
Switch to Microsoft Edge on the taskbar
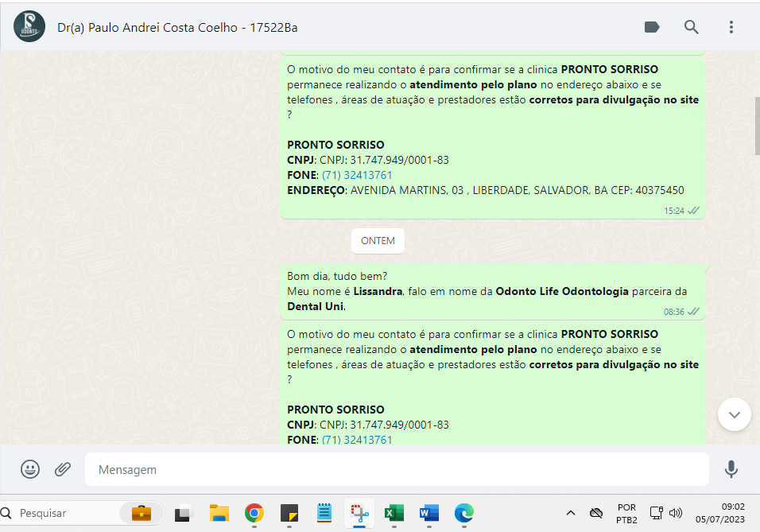tap(463, 513)
